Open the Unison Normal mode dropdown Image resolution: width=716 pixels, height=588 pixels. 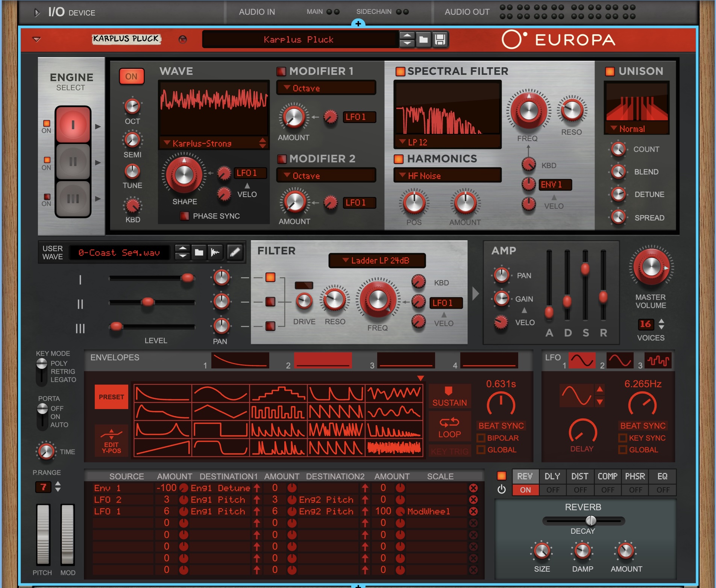pyautogui.click(x=636, y=129)
